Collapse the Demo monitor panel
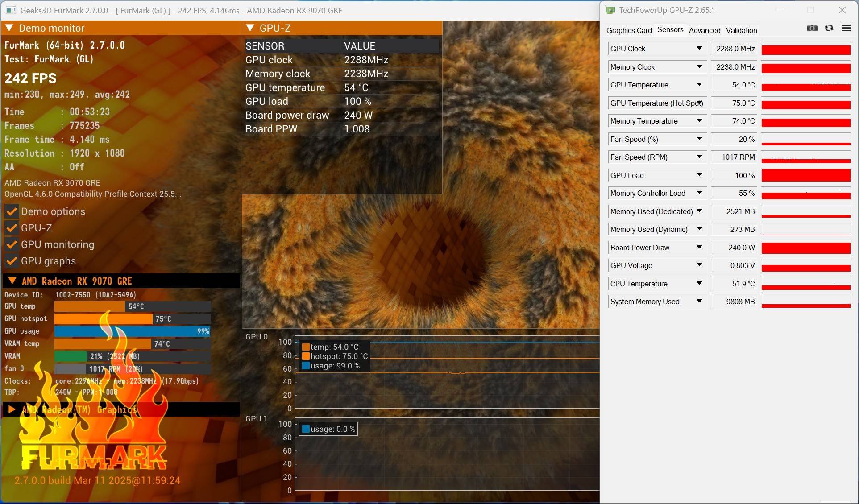This screenshot has width=859, height=504. 9,28
